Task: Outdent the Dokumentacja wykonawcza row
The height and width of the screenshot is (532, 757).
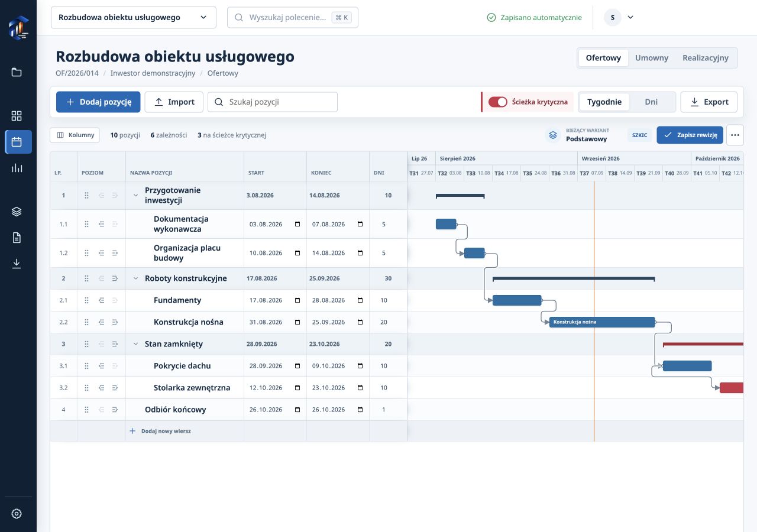Action: [101, 224]
